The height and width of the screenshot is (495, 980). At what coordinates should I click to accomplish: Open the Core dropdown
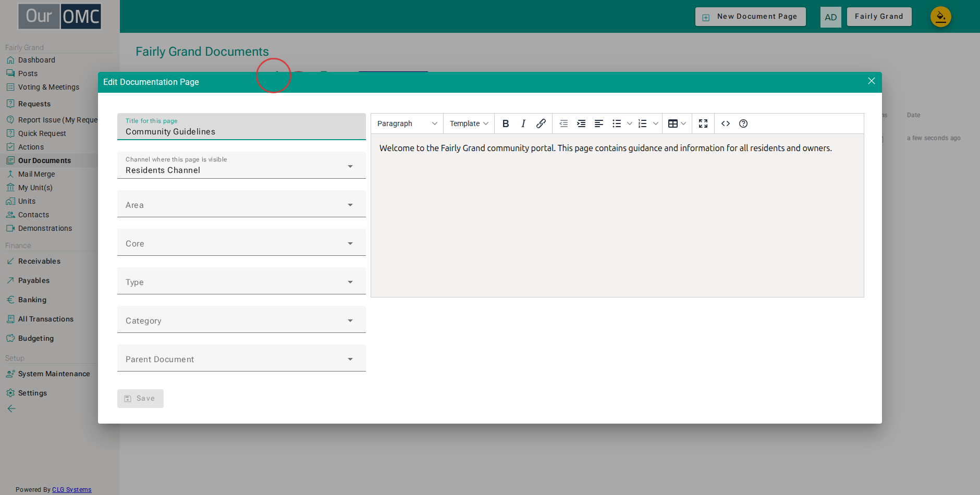pyautogui.click(x=241, y=242)
